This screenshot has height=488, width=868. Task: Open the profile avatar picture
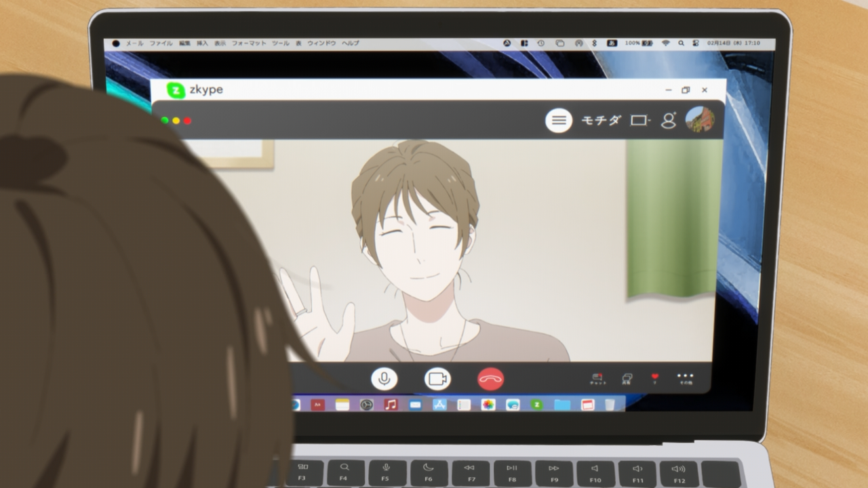[699, 120]
